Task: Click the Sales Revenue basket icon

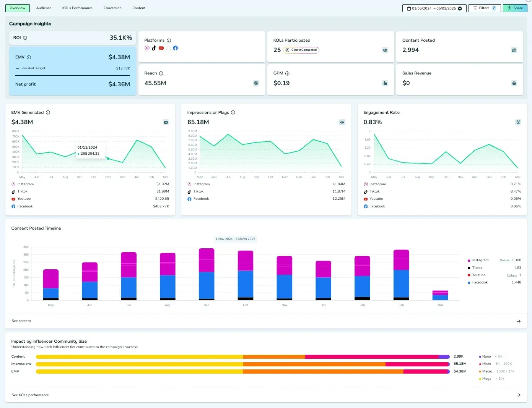Action: [514, 83]
